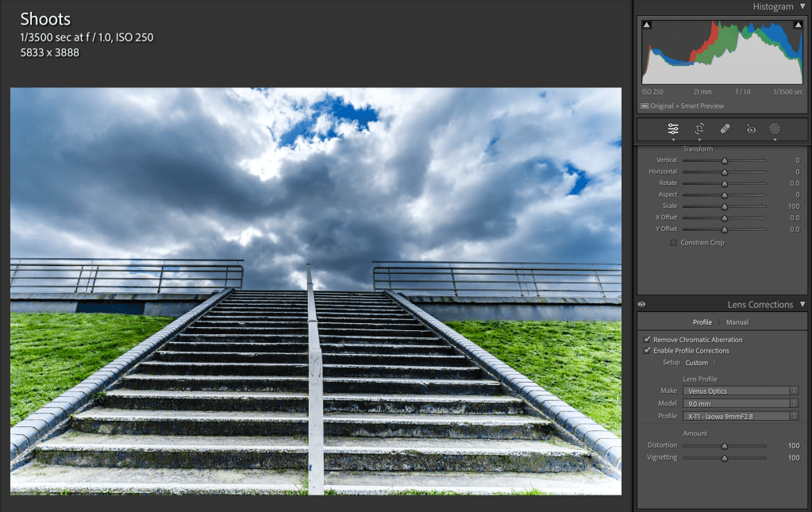
Task: Open the Red Eye correction tool
Action: (x=750, y=129)
